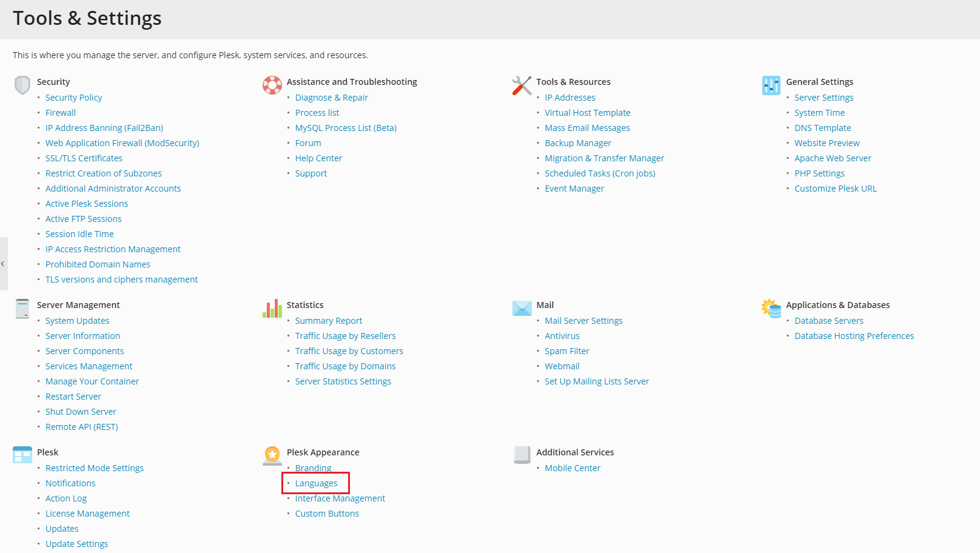The width and height of the screenshot is (980, 553).
Task: Click the Tools & Resources wrench icon
Action: (522, 85)
